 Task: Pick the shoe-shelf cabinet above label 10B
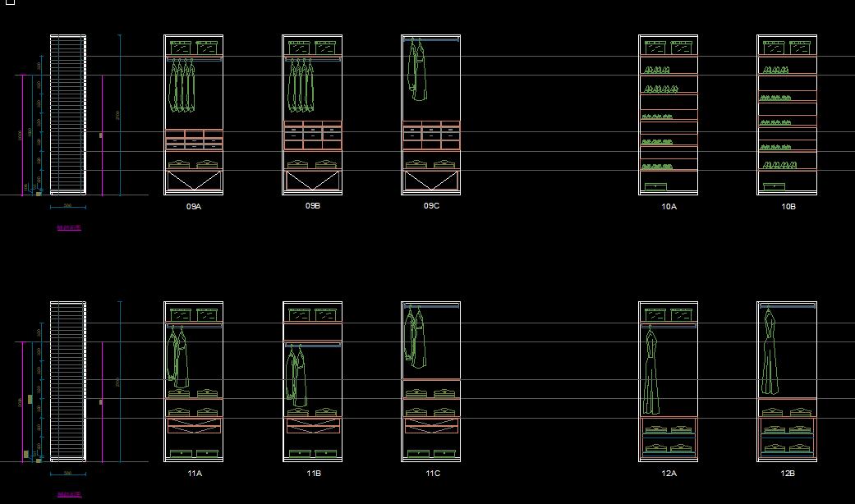pos(787,115)
